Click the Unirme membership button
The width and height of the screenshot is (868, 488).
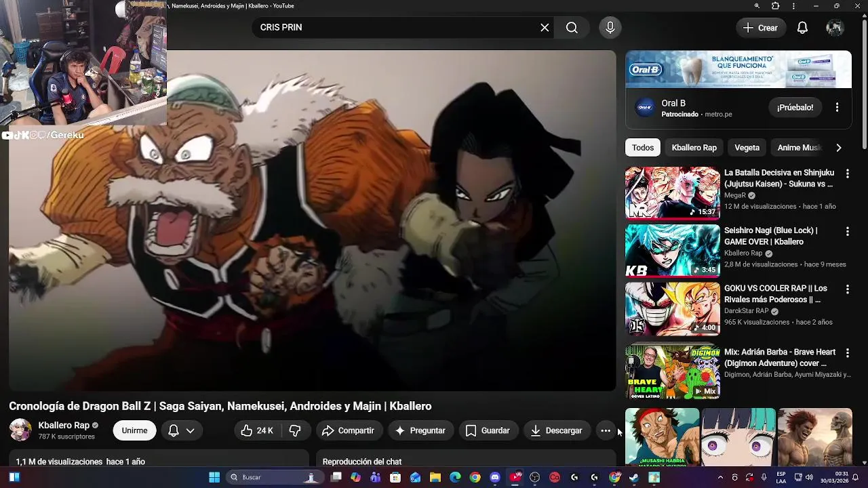pos(134,430)
